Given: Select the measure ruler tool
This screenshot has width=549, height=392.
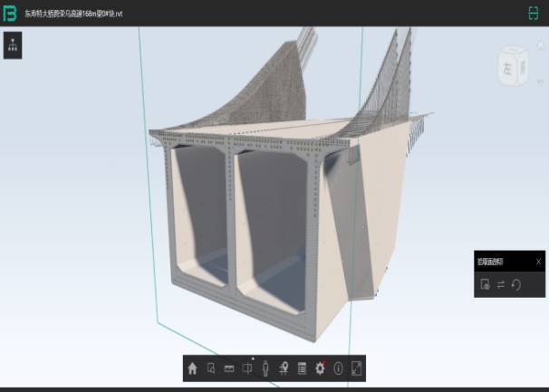Looking at the screenshot, I should [228, 368].
